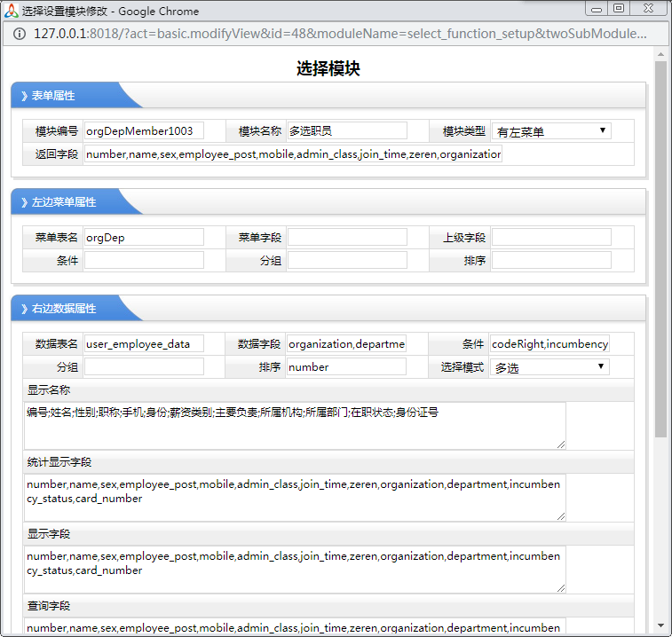Click the empty 上级字段 input field
The height and width of the screenshot is (637, 672).
pos(551,238)
